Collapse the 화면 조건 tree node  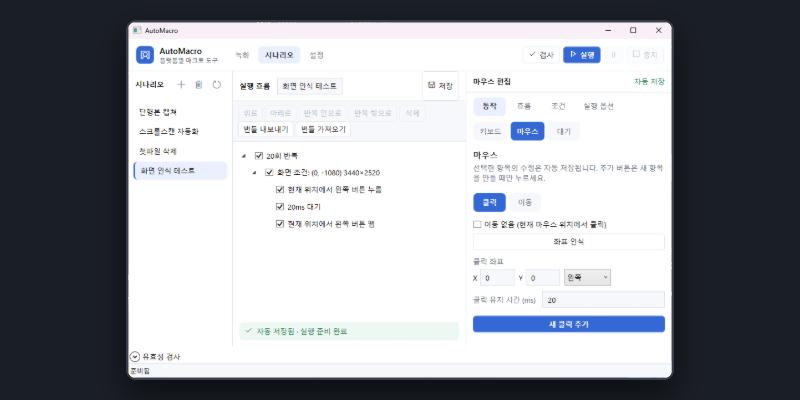[x=254, y=173]
